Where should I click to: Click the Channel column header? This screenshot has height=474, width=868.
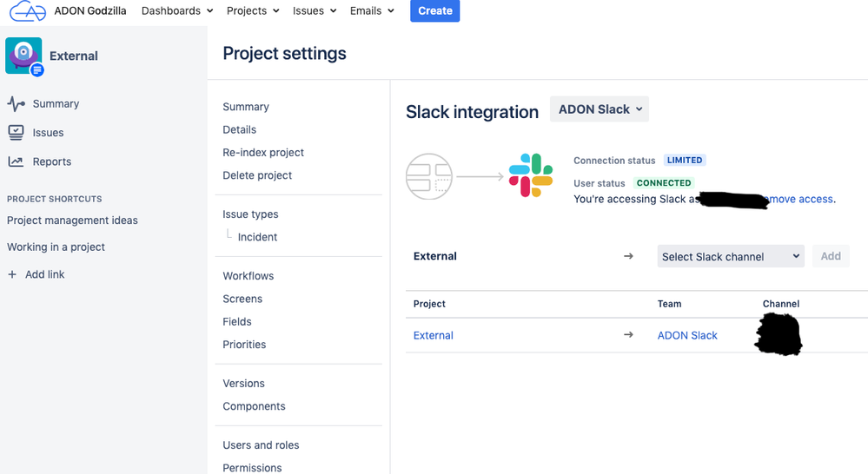780,304
